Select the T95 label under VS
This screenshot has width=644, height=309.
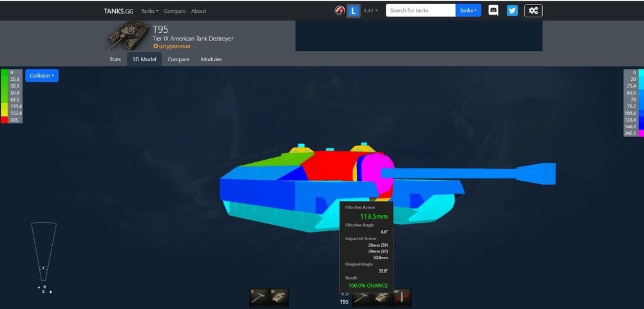pos(344,302)
